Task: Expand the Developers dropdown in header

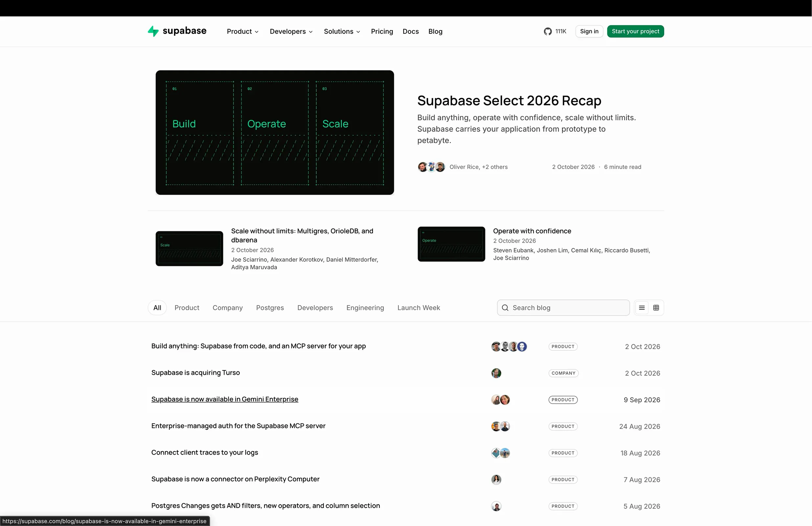Action: 291,32
